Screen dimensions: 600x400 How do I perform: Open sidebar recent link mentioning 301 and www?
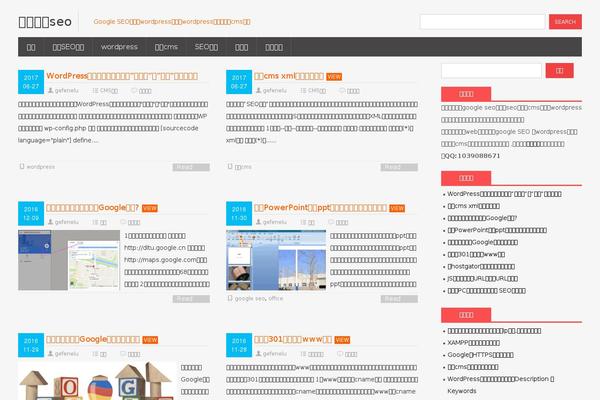coord(476,255)
